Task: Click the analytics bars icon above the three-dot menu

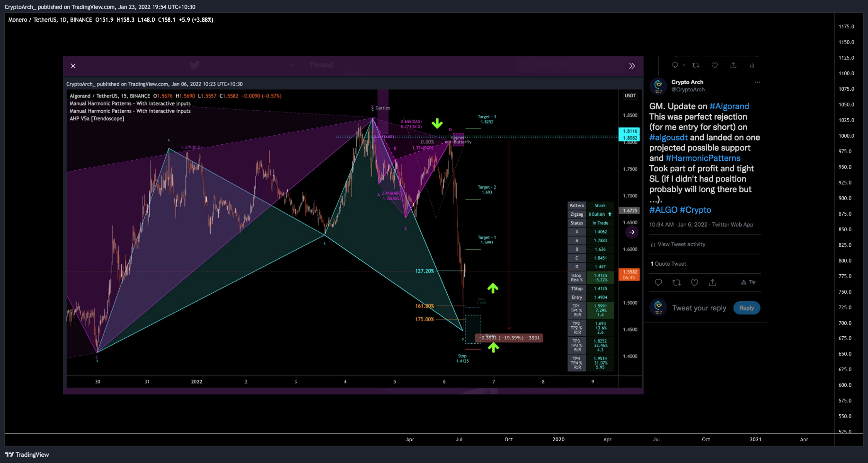Action: pos(752,65)
